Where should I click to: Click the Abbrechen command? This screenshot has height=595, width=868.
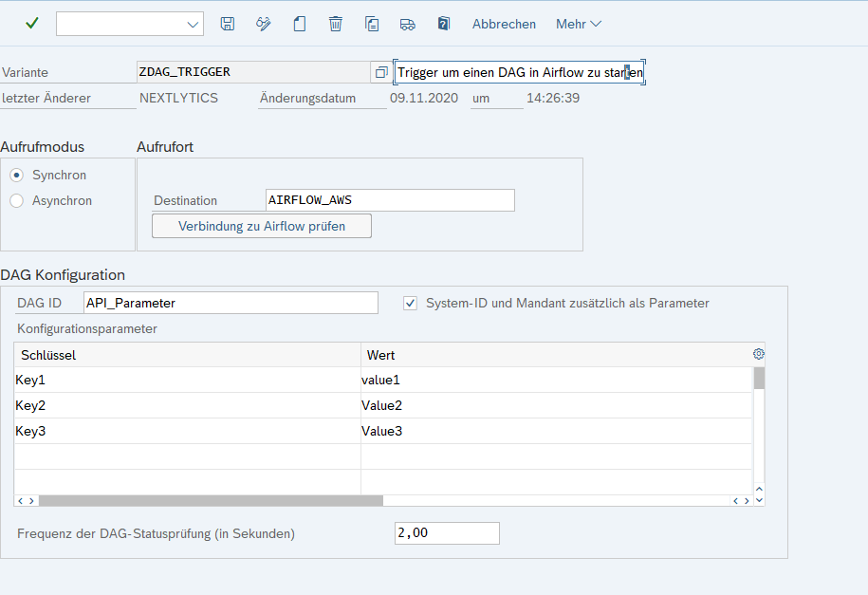[x=504, y=24]
